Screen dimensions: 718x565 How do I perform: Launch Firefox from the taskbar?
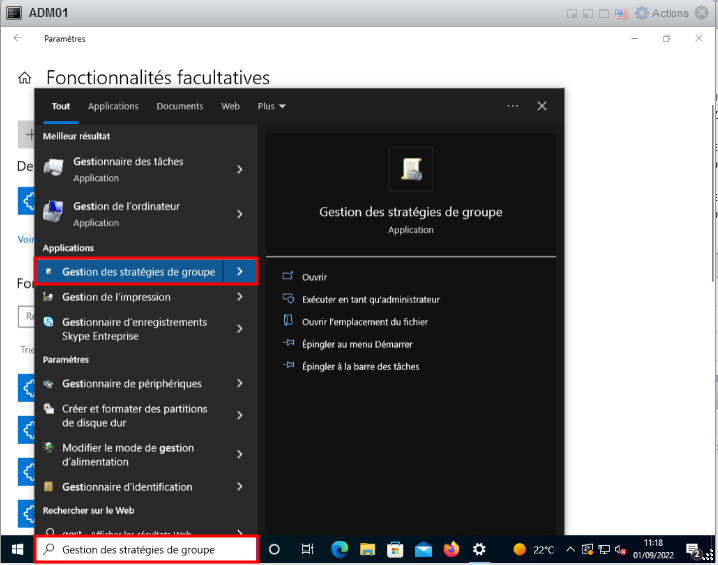pyautogui.click(x=451, y=549)
